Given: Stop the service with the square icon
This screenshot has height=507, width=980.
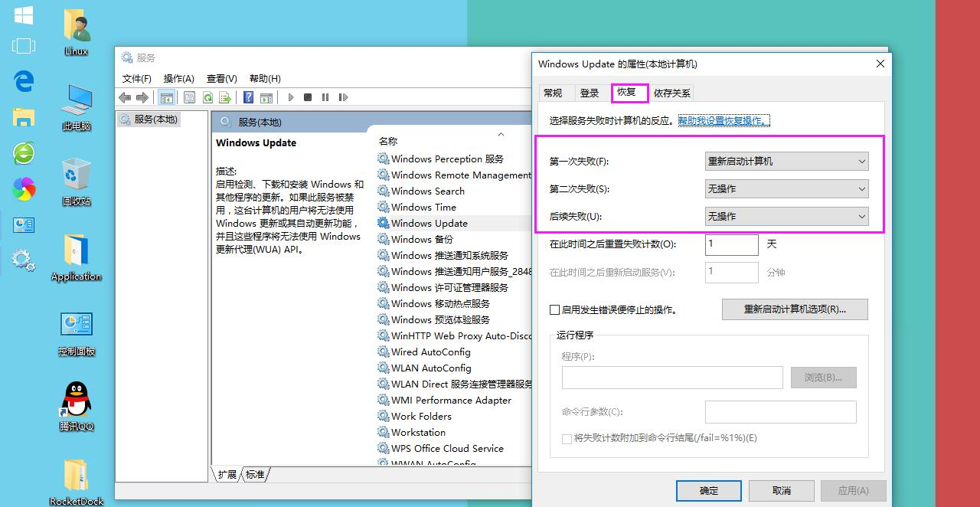Looking at the screenshot, I should pyautogui.click(x=308, y=97).
